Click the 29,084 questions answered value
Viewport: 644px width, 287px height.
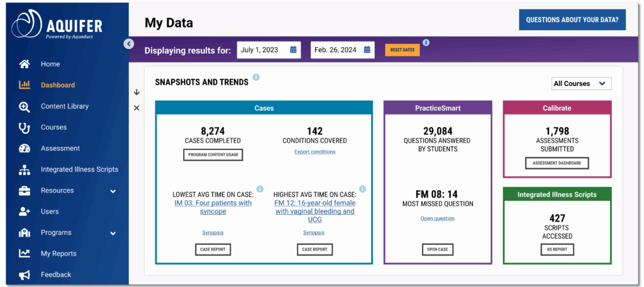[438, 131]
